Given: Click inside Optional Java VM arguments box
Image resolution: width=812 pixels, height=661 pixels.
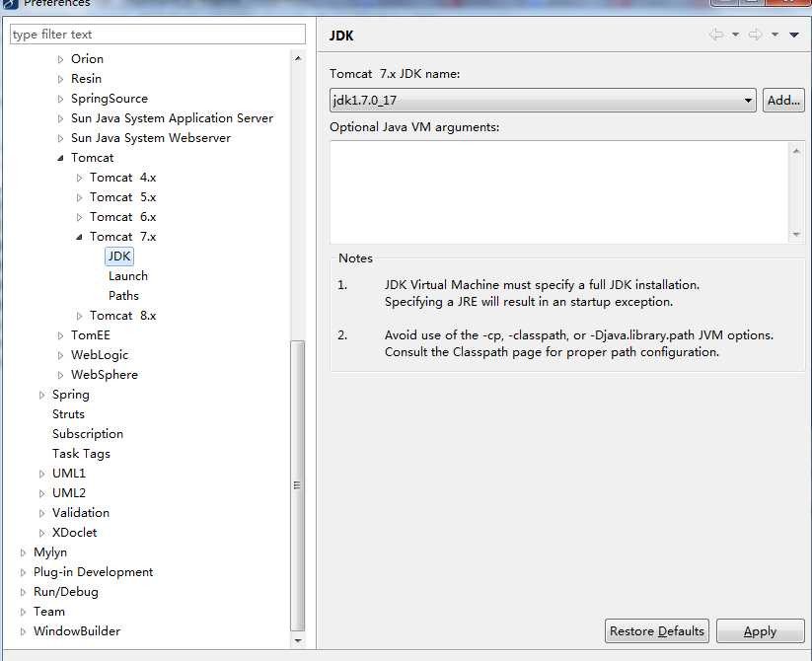Looking at the screenshot, I should point(559,192).
